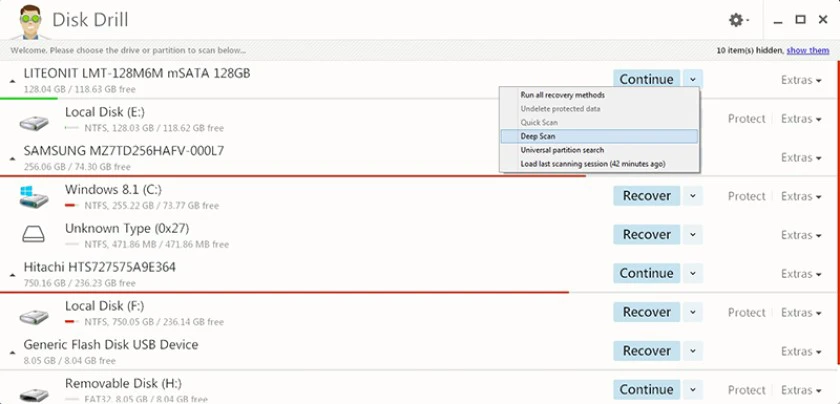The image size is (840, 404).
Task: Open scan options arrow for Unknown Type (0x27)
Action: [693, 235]
